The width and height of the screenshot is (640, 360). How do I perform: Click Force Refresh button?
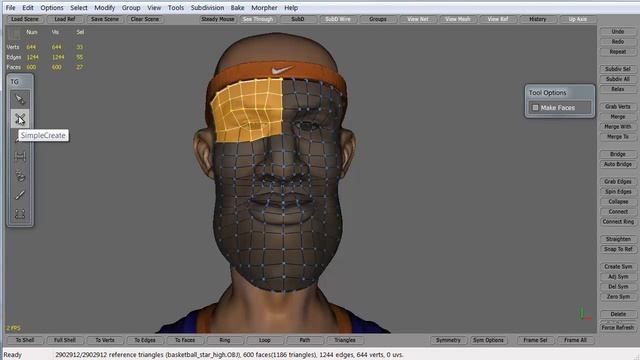click(x=618, y=328)
